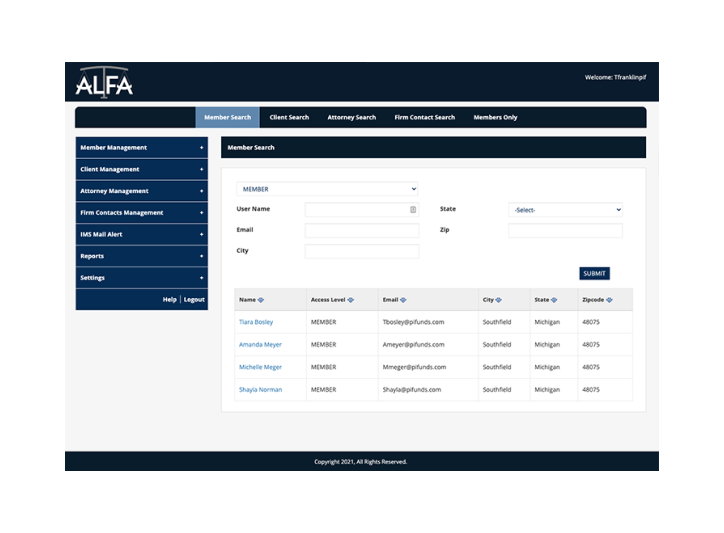
Task: Switch to Attorney Search tab
Action: pos(351,117)
